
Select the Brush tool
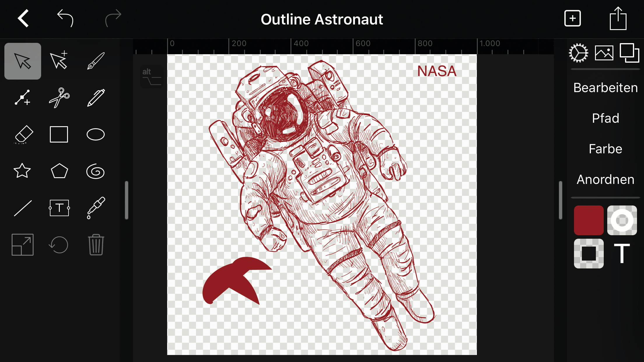[x=96, y=61]
